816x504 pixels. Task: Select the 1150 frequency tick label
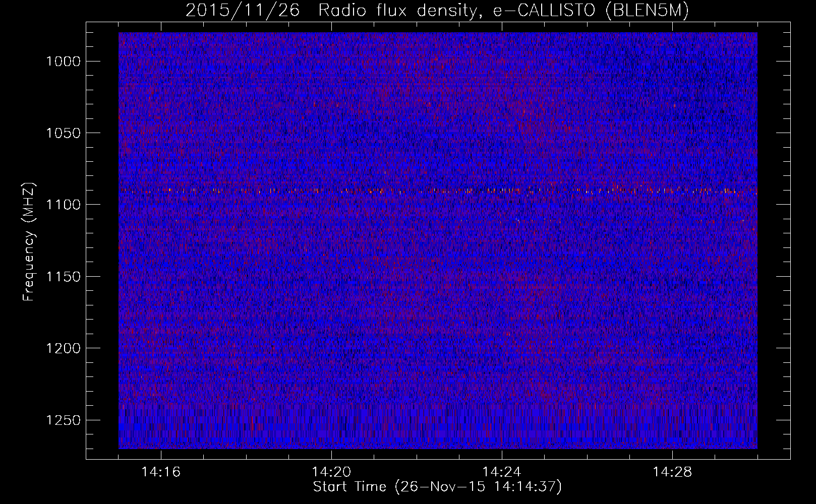click(63, 277)
